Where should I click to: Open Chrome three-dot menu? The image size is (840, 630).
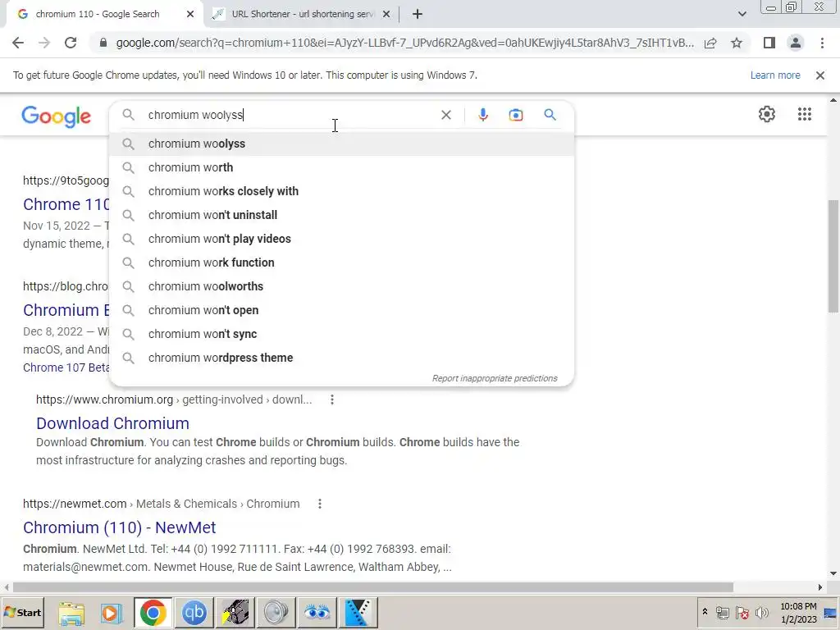tap(822, 43)
